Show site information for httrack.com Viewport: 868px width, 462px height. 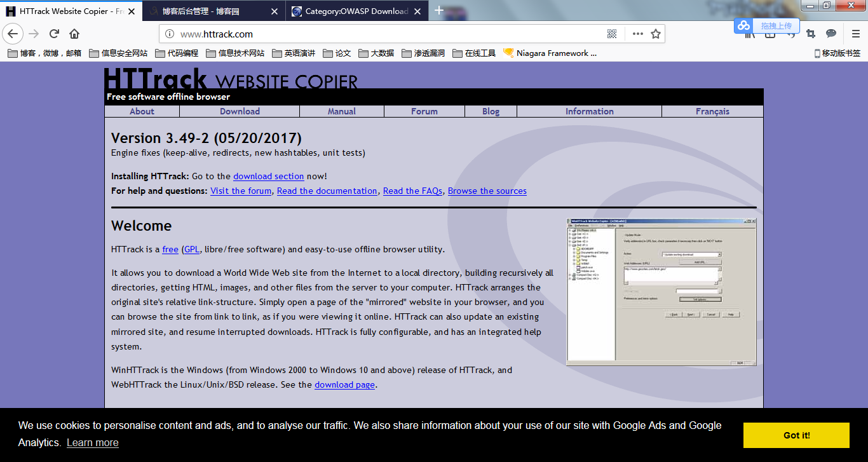tap(169, 34)
